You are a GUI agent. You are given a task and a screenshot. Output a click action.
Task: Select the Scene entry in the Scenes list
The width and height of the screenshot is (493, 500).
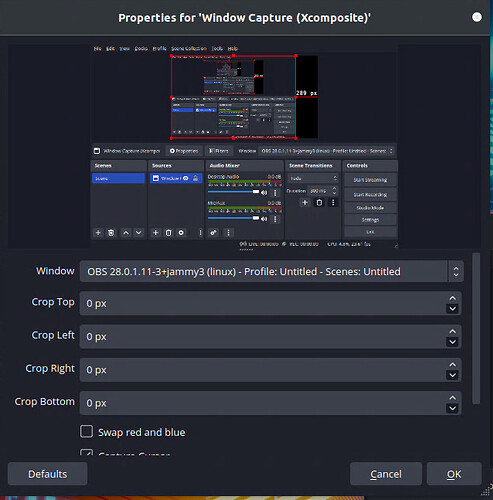118,178
